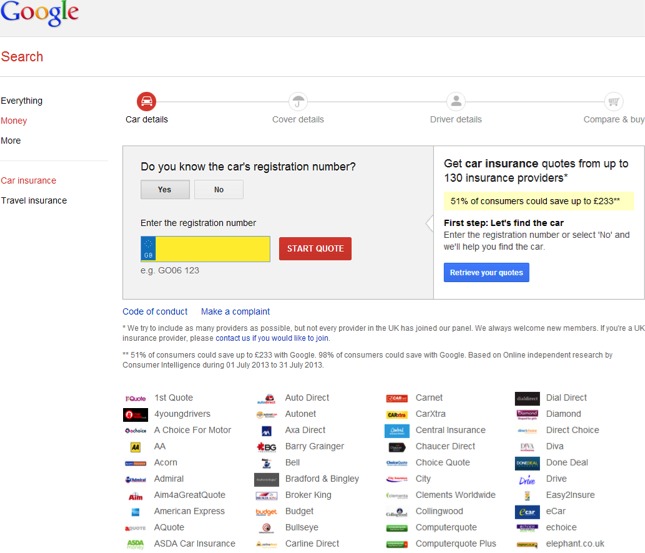Click the 1st Quote provider logo
The image size is (645, 553).
click(135, 398)
